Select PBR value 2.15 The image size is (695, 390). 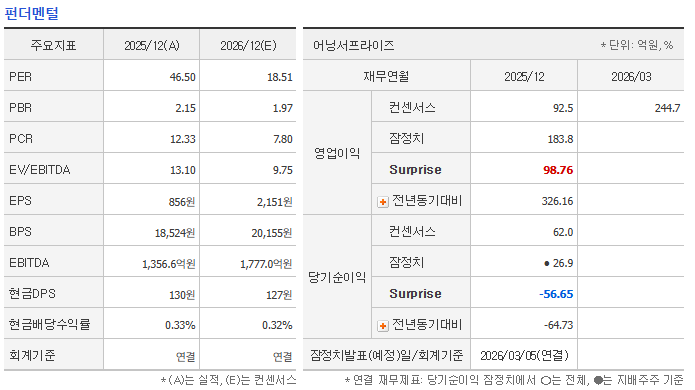(x=185, y=108)
